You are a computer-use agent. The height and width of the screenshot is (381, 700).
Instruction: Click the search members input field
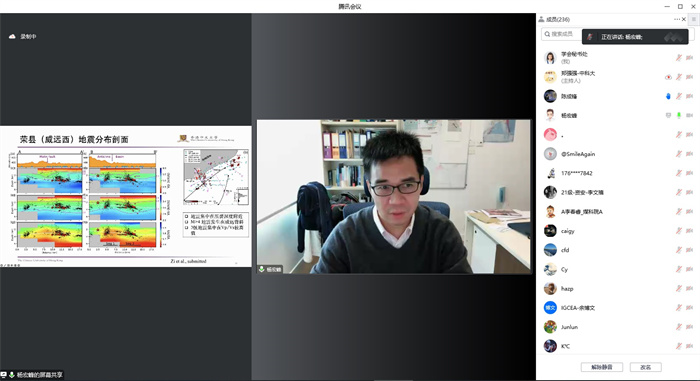(562, 34)
